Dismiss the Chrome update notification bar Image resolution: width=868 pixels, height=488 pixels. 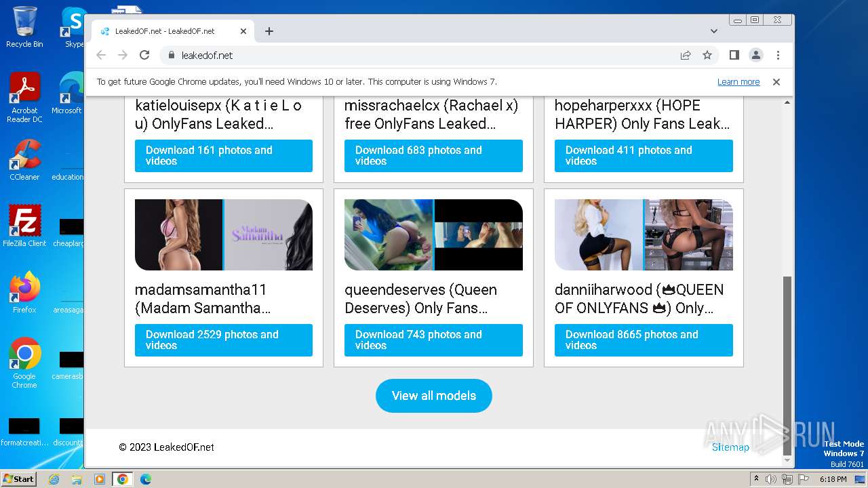point(776,82)
